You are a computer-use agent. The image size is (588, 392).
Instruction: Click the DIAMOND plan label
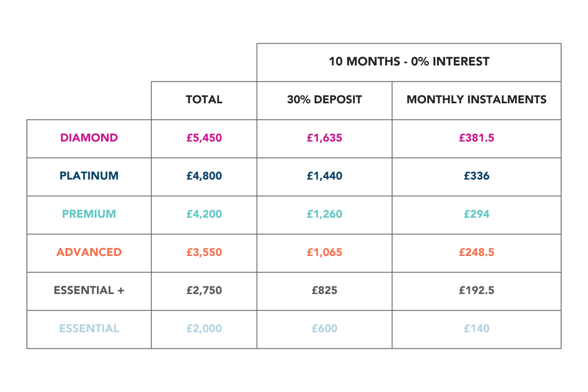coord(89,138)
